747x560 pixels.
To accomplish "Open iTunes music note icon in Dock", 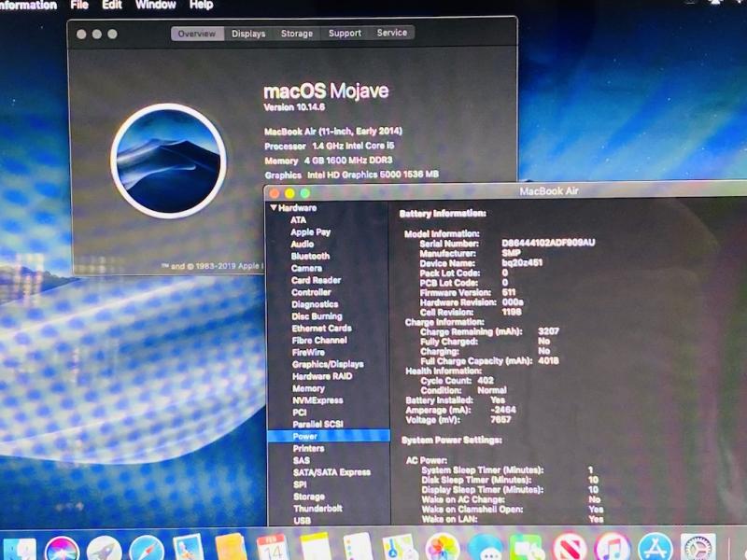I will (613, 548).
